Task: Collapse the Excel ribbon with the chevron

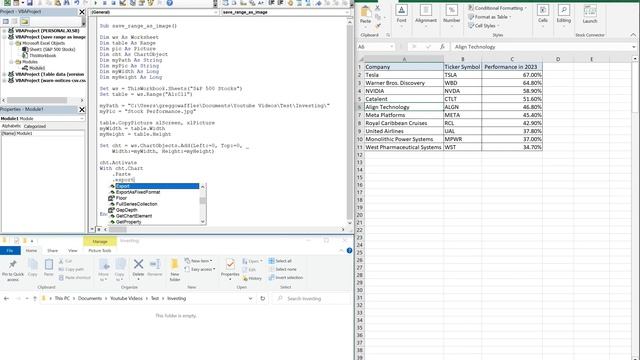Action: pos(633,35)
